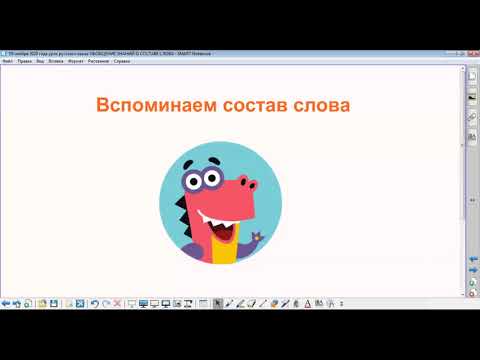
Task: Choose the Select arrow tool
Action: pyautogui.click(x=218, y=304)
